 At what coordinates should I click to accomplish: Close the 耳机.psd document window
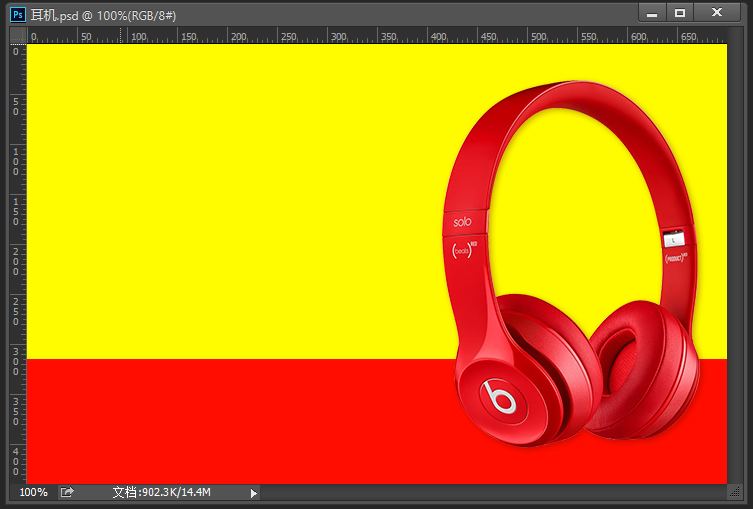(717, 13)
